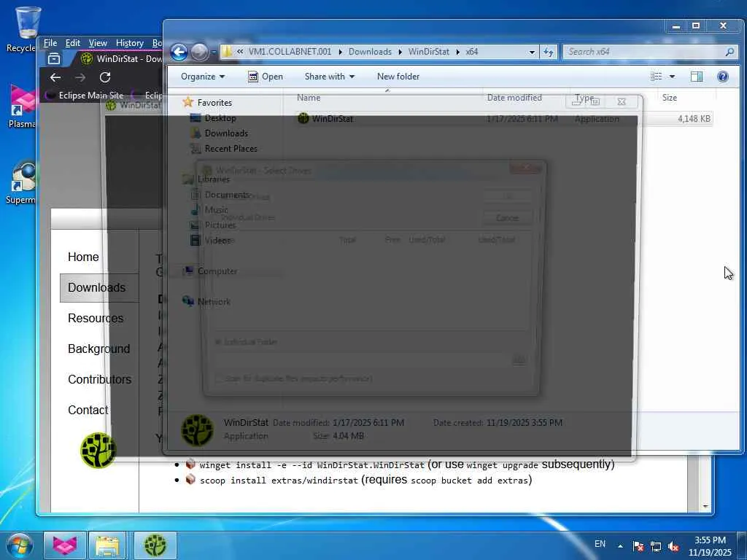The image size is (747, 560).
Task: Click the Open button in Explorer toolbar
Action: coord(266,77)
